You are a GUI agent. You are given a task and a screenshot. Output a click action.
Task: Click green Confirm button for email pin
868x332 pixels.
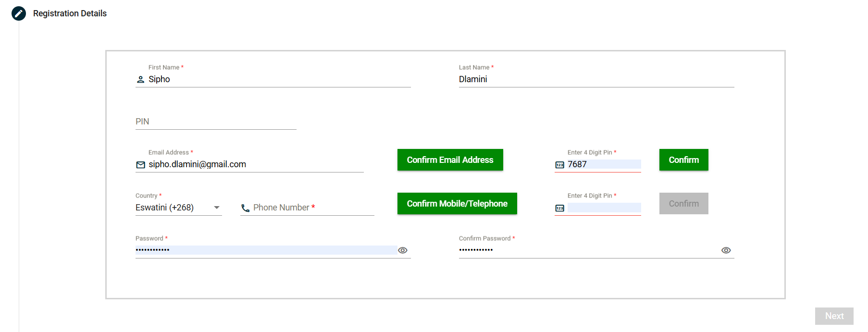pos(683,160)
